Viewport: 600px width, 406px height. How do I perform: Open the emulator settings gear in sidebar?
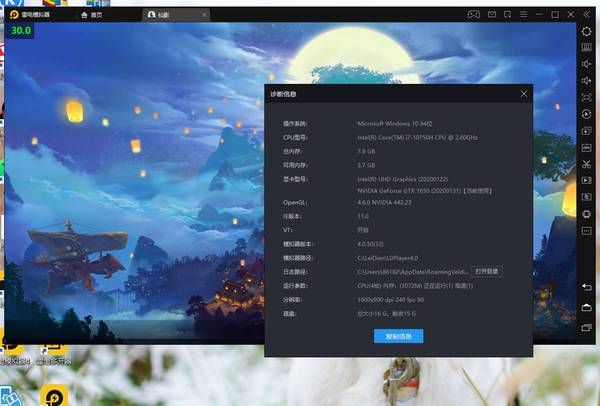pyautogui.click(x=586, y=31)
